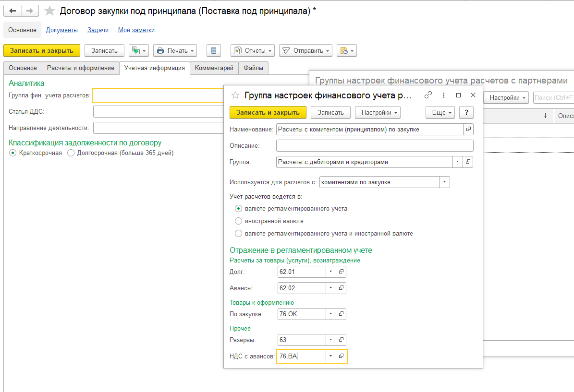Select Долгосрочная debt classification
The width and height of the screenshot is (574, 392).
[71, 153]
